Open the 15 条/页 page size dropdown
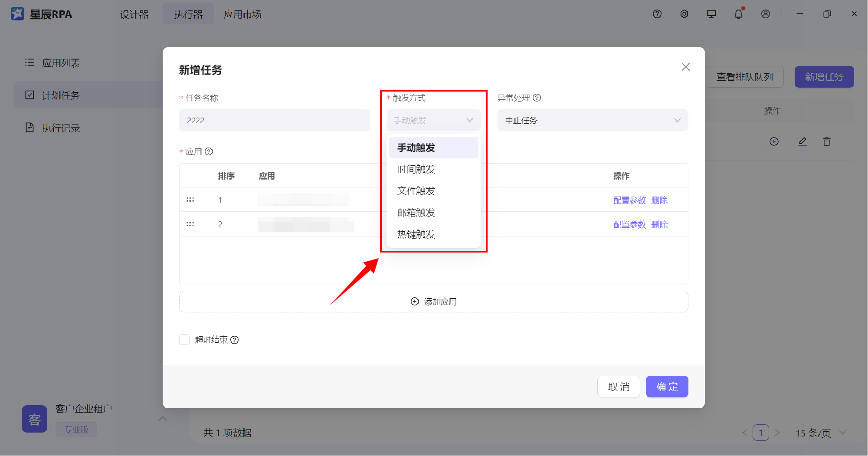 tap(817, 433)
